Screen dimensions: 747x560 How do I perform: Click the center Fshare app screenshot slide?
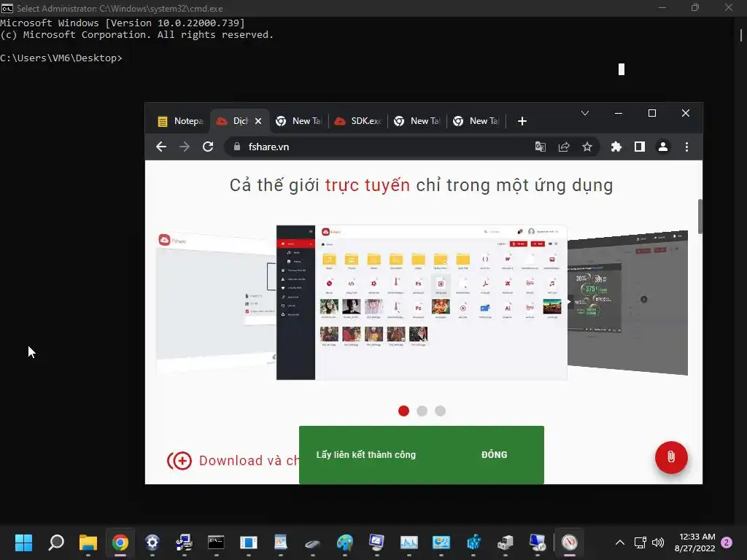point(422,303)
